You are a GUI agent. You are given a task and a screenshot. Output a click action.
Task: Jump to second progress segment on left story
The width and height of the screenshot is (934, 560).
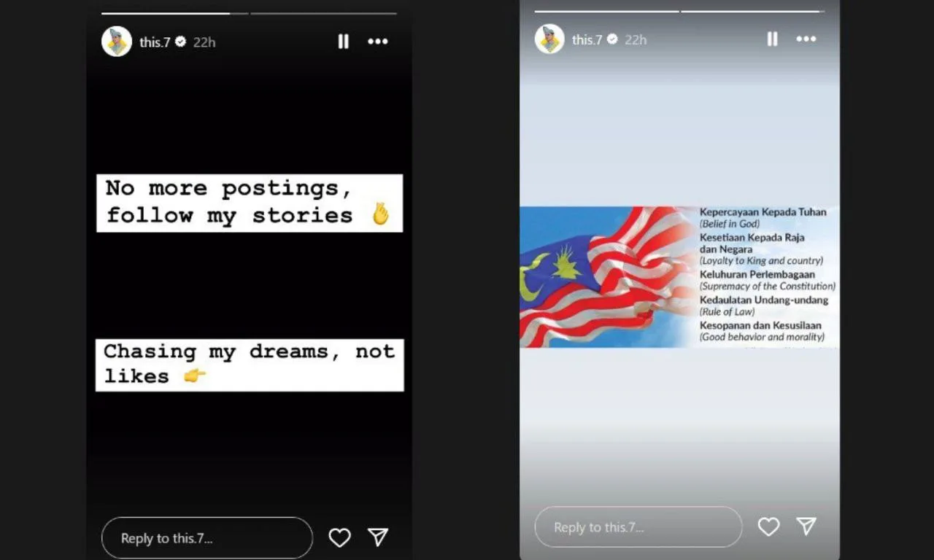point(324,13)
